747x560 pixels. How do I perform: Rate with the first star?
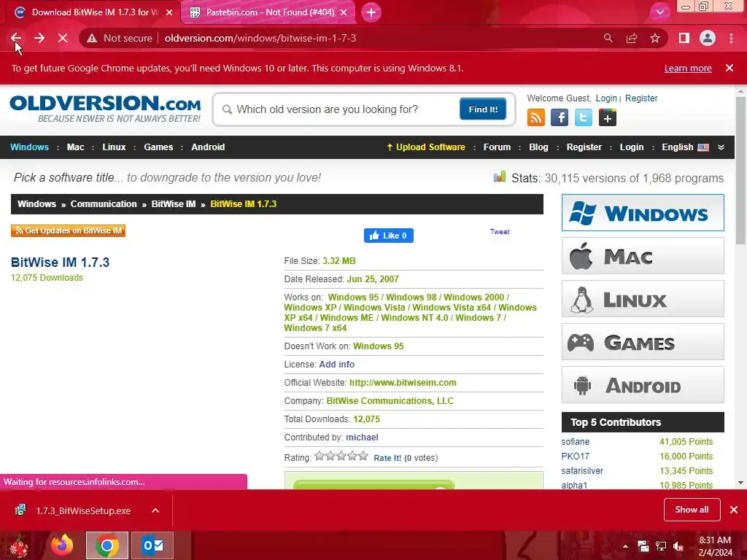(320, 456)
